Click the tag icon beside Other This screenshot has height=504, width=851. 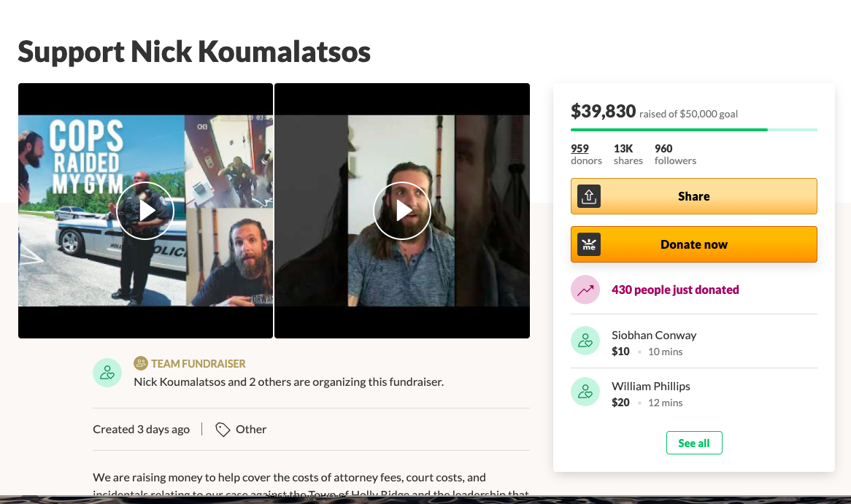coord(223,430)
